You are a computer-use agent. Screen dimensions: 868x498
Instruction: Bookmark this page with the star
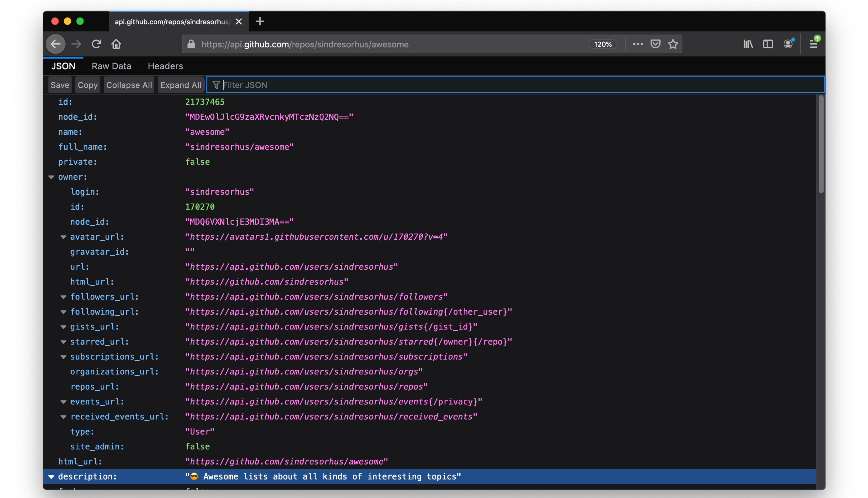tap(673, 44)
